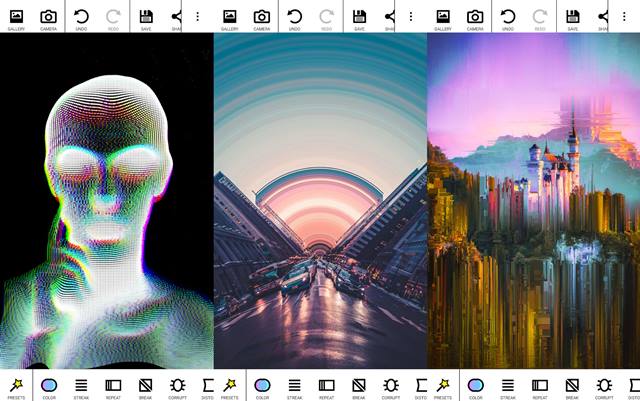
Task: Click Redo on the mannequin head screen
Action: point(113,20)
